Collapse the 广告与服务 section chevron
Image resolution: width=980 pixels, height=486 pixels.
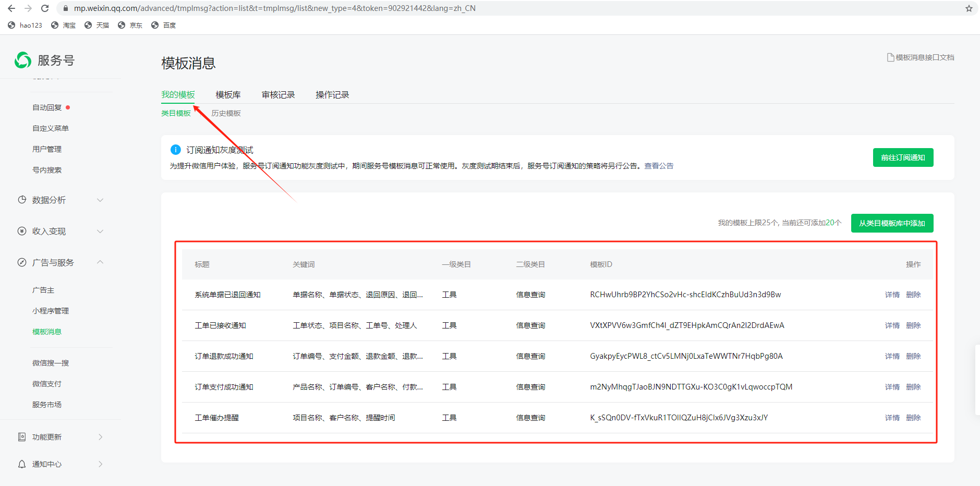100,262
